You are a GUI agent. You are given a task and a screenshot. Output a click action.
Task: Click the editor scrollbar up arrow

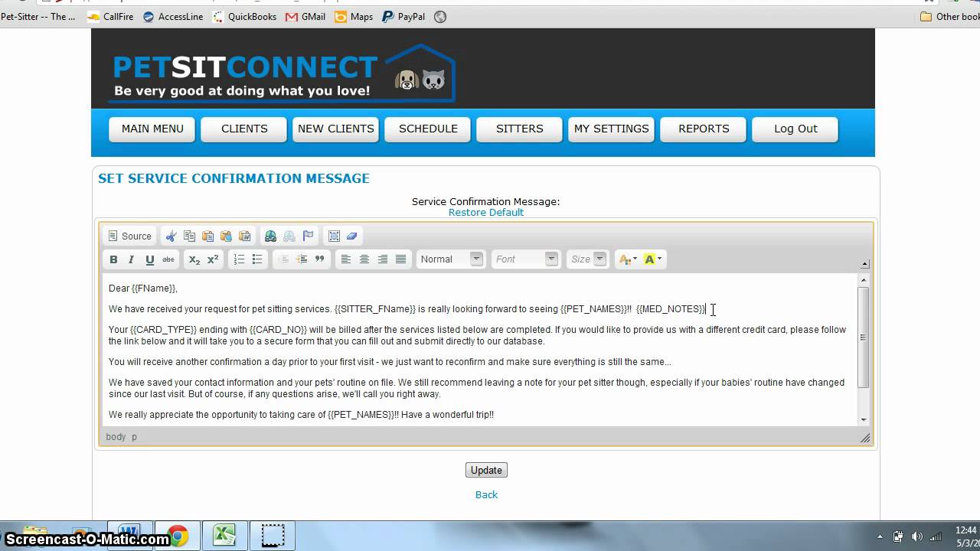864,281
